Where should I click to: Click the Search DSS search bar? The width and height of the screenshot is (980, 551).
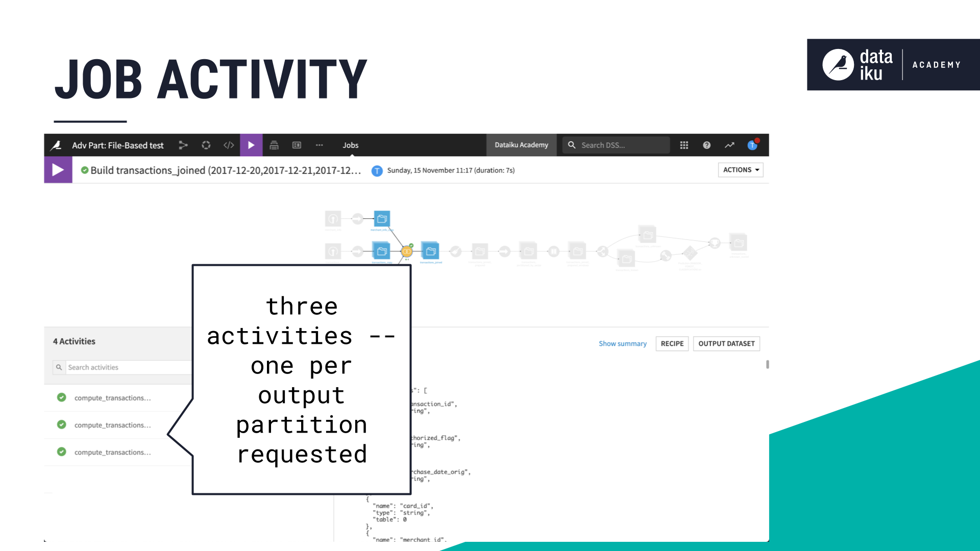click(x=619, y=145)
